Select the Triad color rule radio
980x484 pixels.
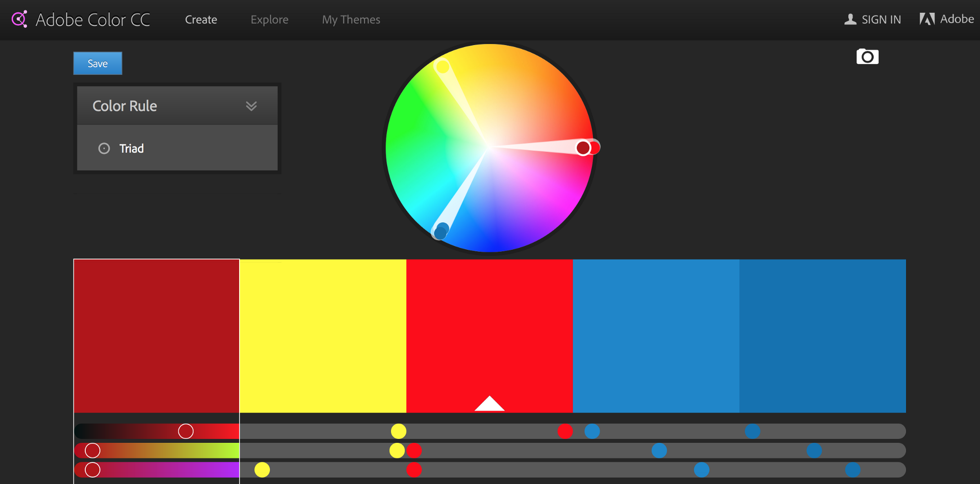[x=104, y=148]
